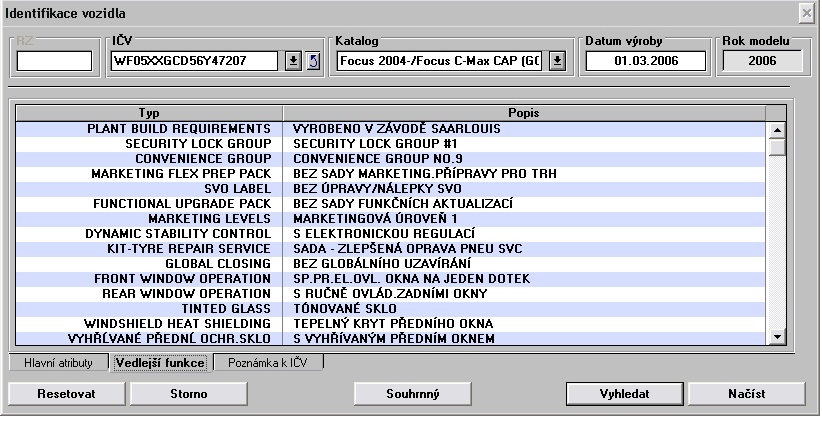Close the Identifikace vozidla dialog
Image resolution: width=822 pixels, height=423 pixels.
pos(806,12)
